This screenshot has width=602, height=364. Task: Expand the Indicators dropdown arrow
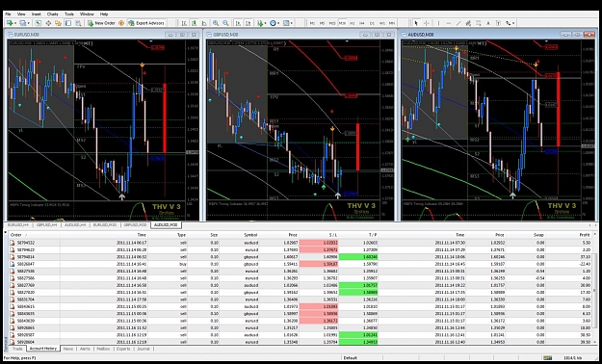[265, 23]
